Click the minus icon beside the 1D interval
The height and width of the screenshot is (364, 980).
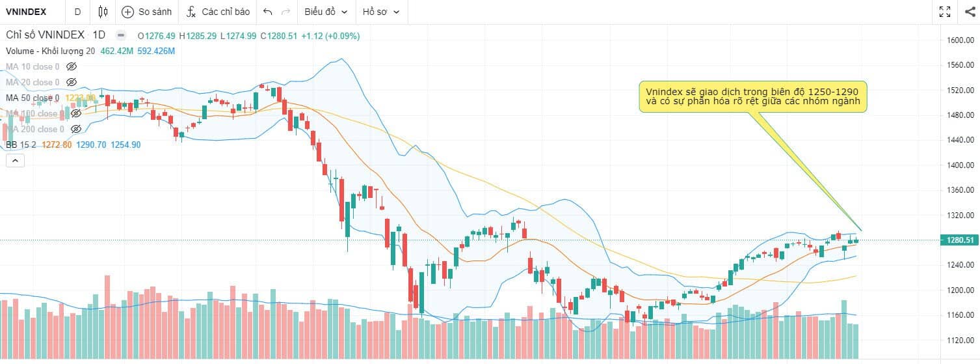click(x=120, y=36)
